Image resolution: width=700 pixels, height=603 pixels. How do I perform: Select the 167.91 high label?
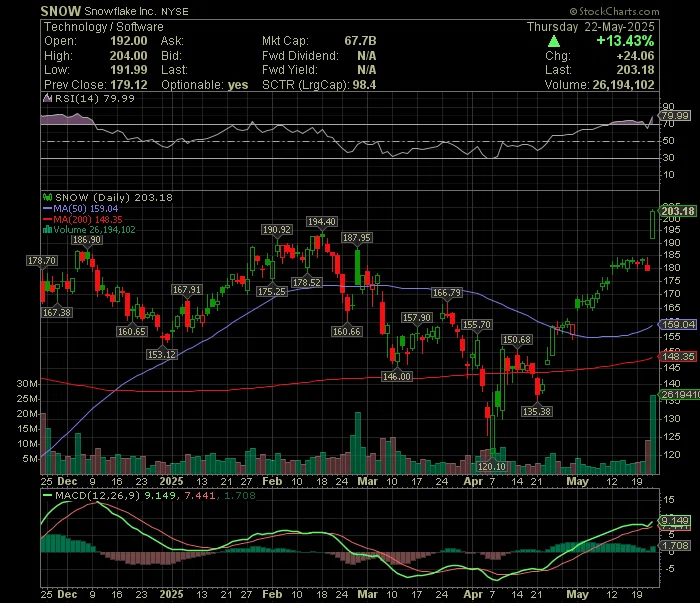click(187, 290)
